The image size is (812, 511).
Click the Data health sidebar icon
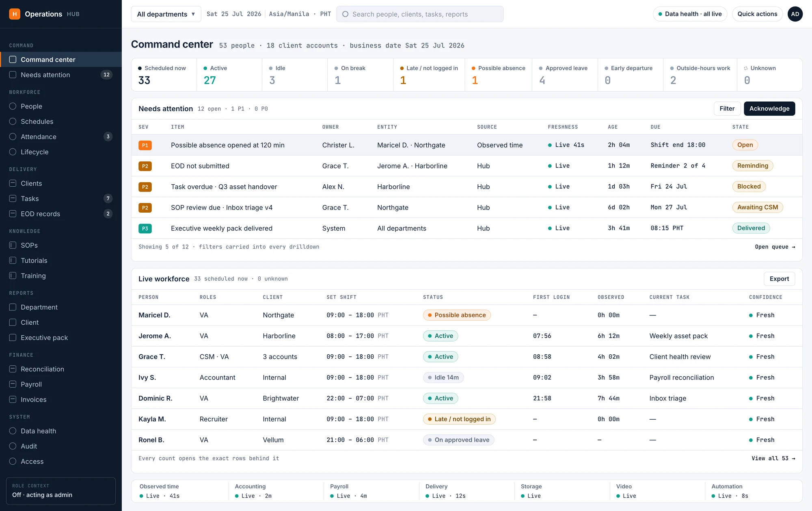click(13, 431)
